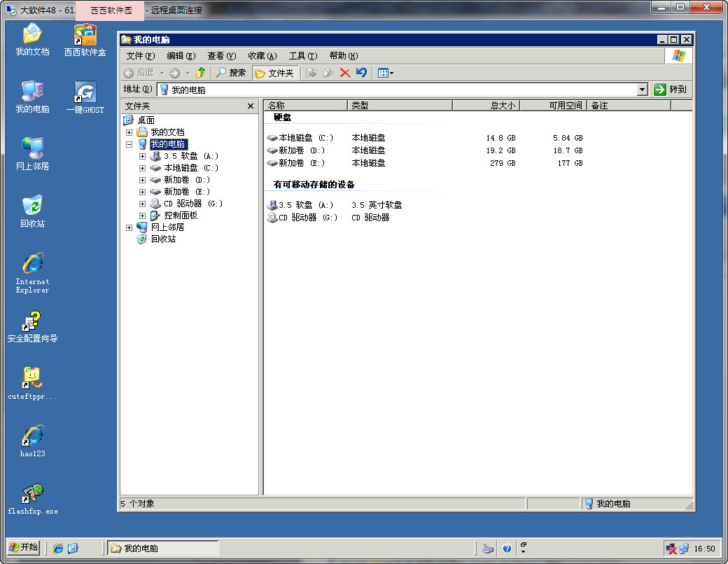Screen dimensions: 728x564
Task: Open the Views dropdown button
Action: tap(386, 73)
